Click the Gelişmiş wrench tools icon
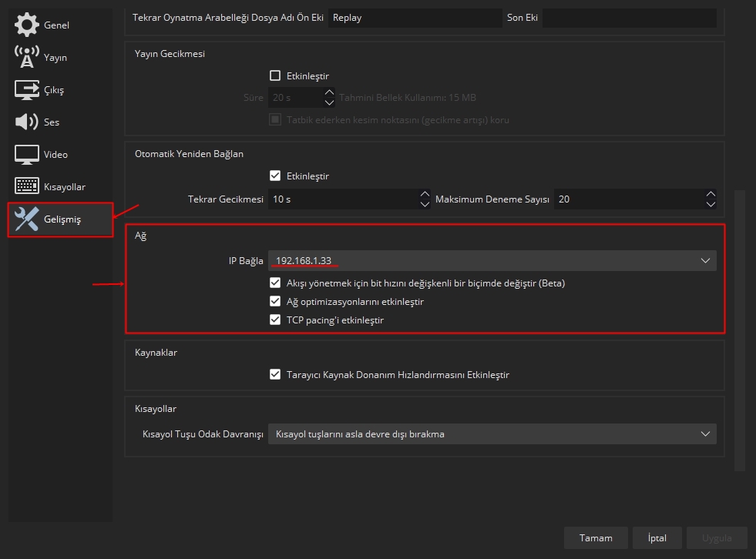756x559 pixels. (26, 219)
